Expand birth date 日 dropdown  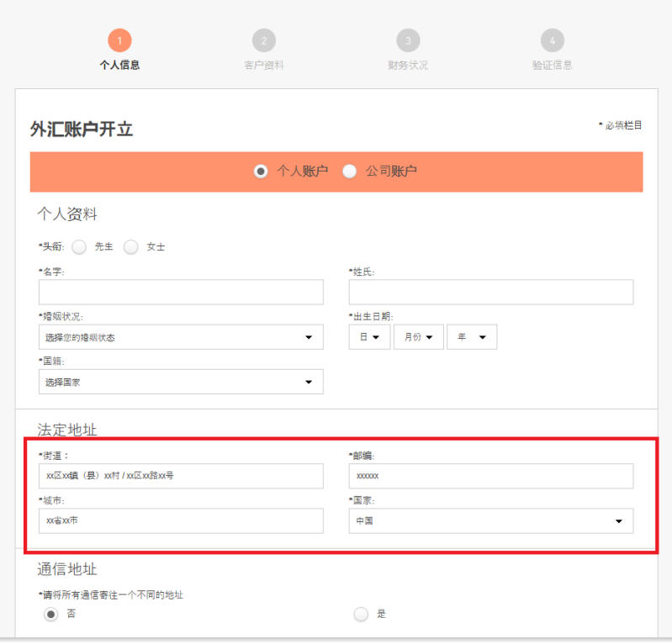369,337
